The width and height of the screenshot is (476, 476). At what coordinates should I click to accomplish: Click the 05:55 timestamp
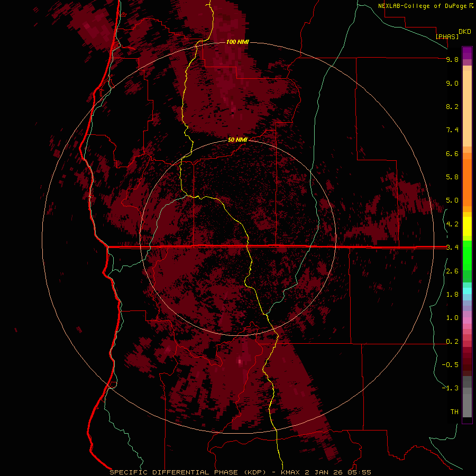[x=360, y=472]
